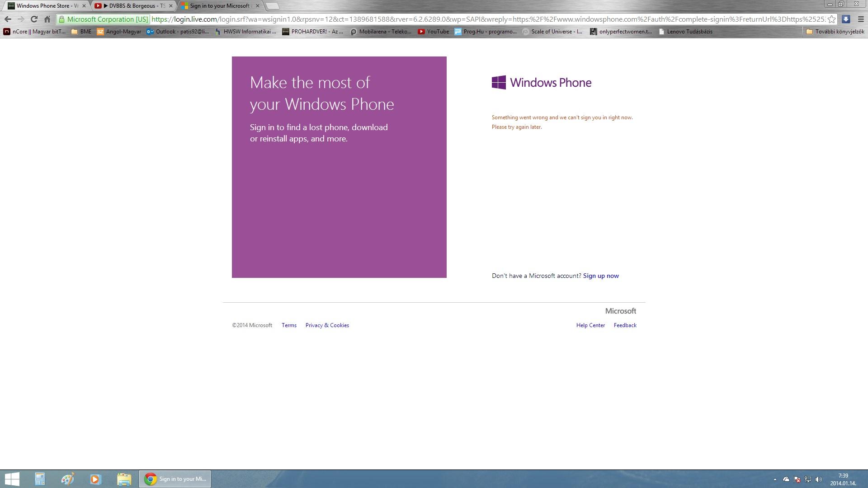Launch Calculator from the taskbar
The width and height of the screenshot is (868, 488).
tap(40, 479)
